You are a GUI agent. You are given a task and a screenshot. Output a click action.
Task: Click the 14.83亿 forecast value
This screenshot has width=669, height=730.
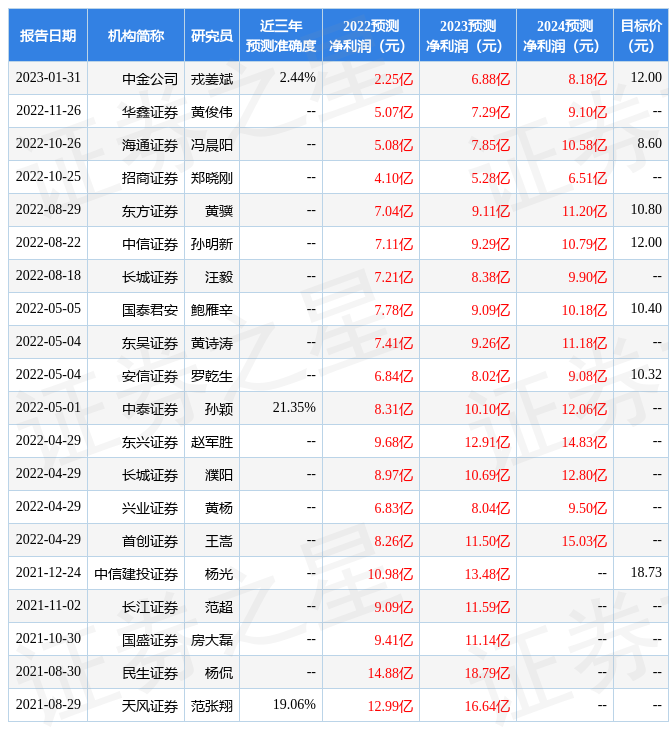point(584,442)
